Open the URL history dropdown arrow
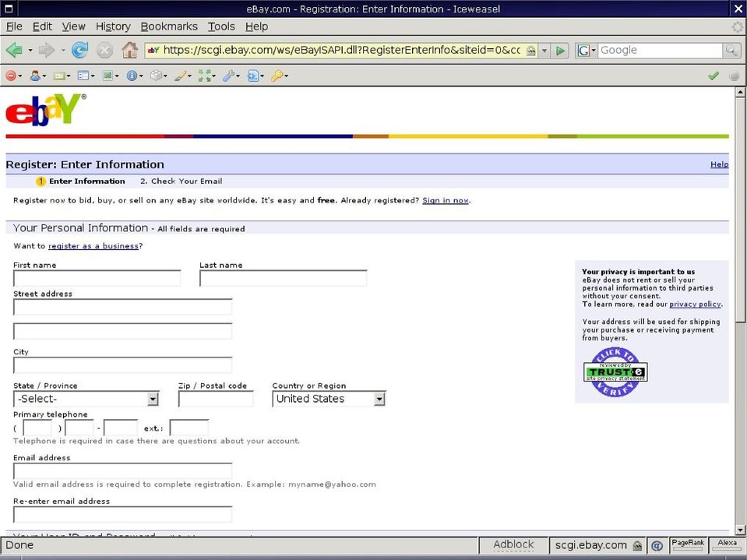Screen dimensions: 747x560 (544, 51)
